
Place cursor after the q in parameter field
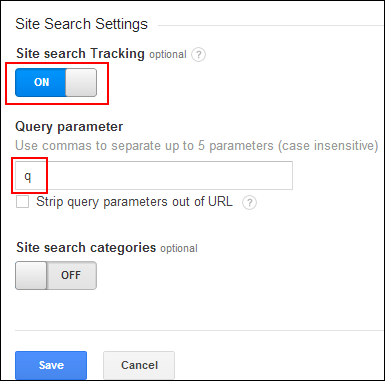tap(32, 176)
